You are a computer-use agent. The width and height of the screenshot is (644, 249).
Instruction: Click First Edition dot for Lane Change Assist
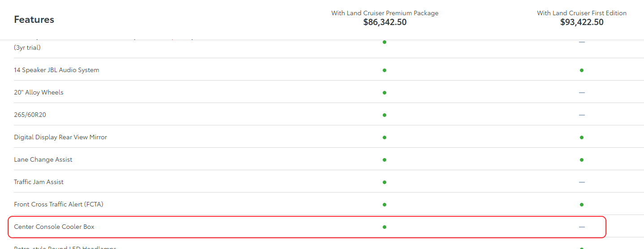[x=582, y=160]
